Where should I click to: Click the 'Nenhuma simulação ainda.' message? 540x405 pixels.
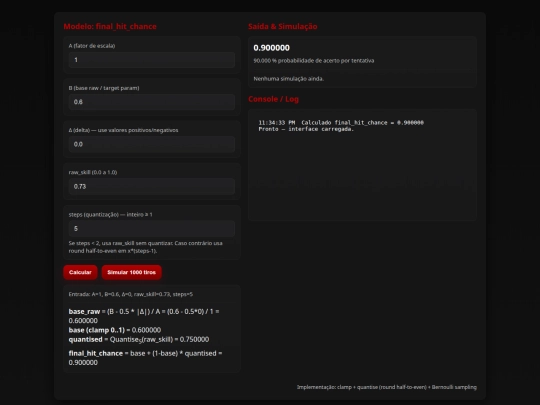click(x=289, y=79)
